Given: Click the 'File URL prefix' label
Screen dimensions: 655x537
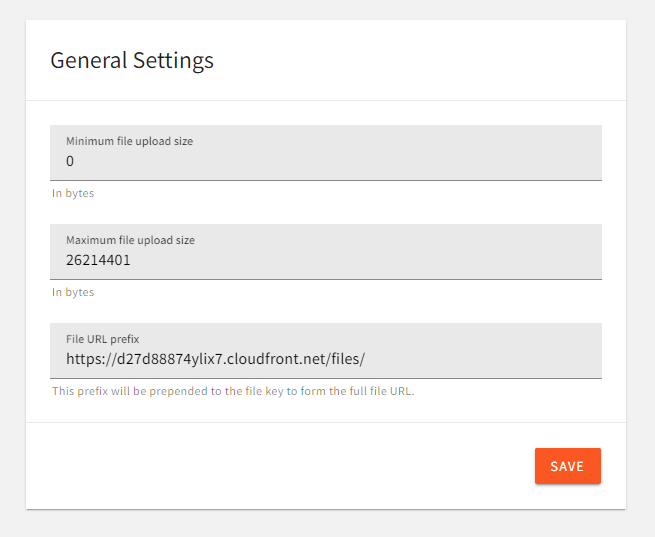Looking at the screenshot, I should tap(102, 339).
